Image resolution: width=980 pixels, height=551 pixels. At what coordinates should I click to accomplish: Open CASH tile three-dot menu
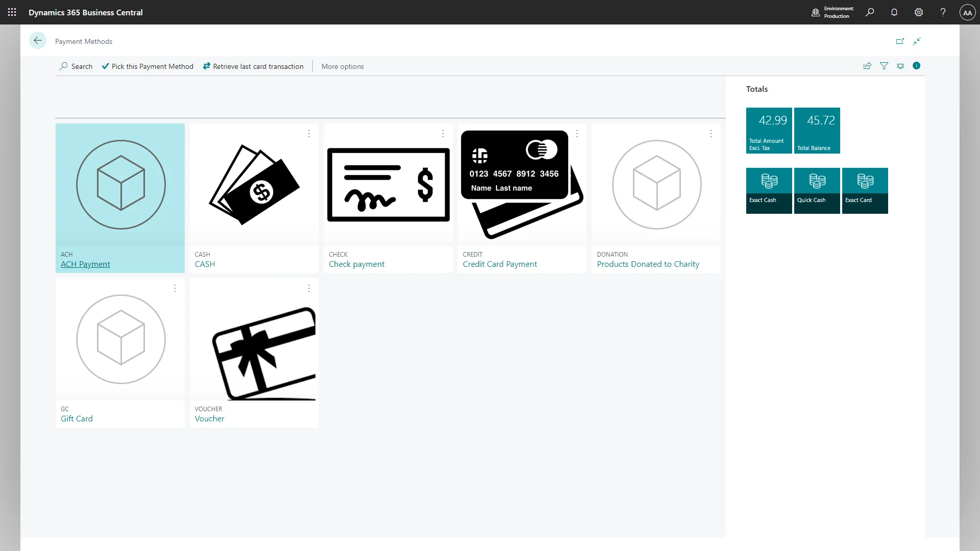click(x=309, y=134)
